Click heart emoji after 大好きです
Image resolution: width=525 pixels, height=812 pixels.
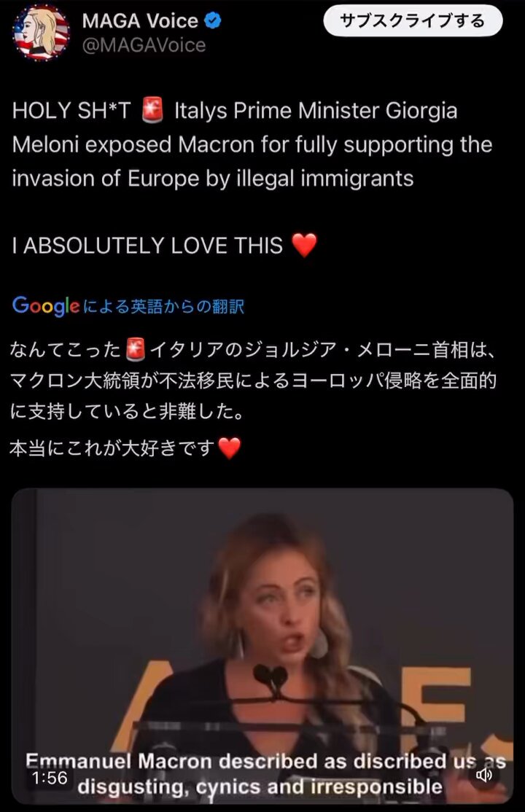click(x=229, y=448)
